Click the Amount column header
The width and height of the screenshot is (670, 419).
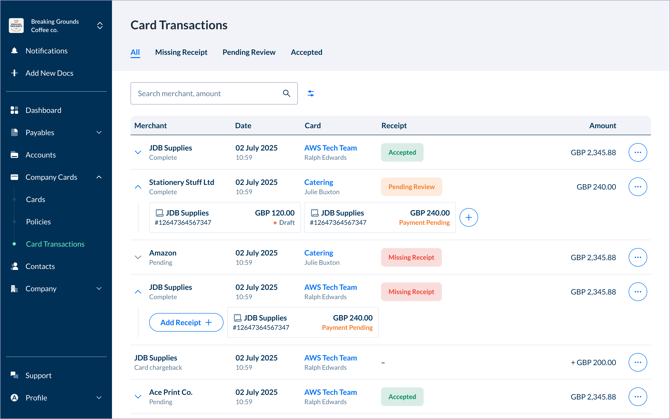tap(602, 126)
